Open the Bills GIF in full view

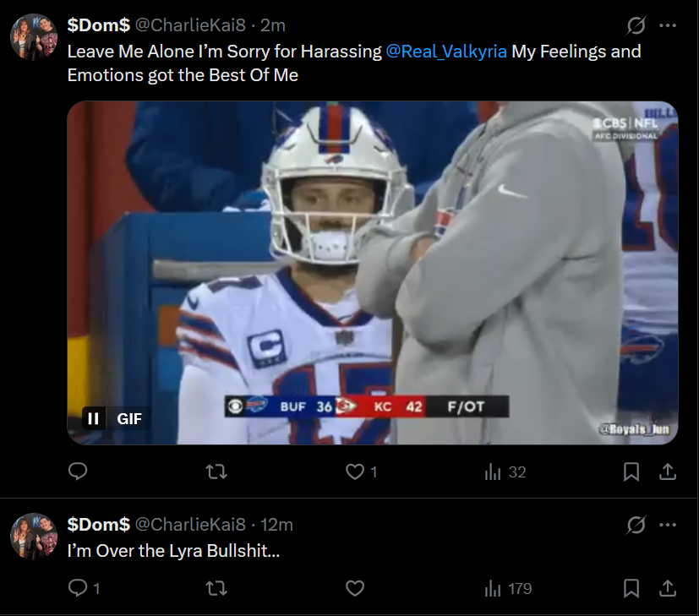372,270
